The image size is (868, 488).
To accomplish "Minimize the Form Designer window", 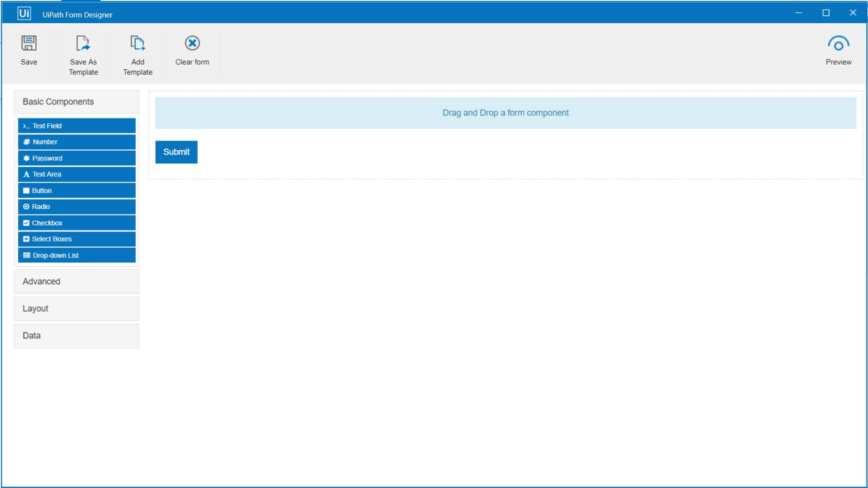I will pyautogui.click(x=799, y=13).
